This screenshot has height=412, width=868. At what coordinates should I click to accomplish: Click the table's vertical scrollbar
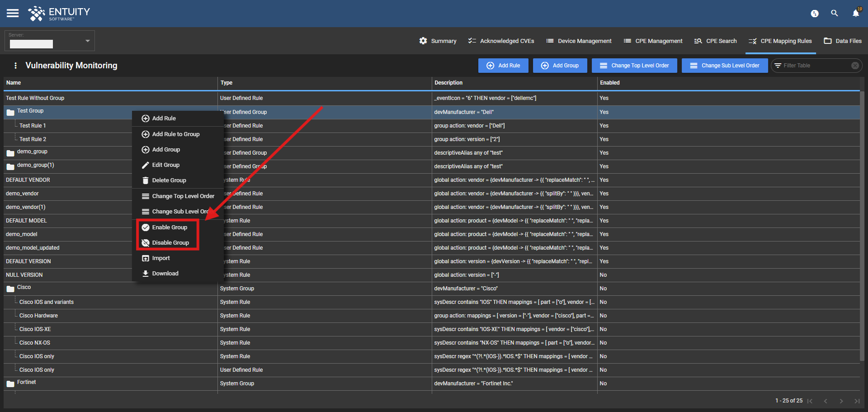[x=862, y=226]
